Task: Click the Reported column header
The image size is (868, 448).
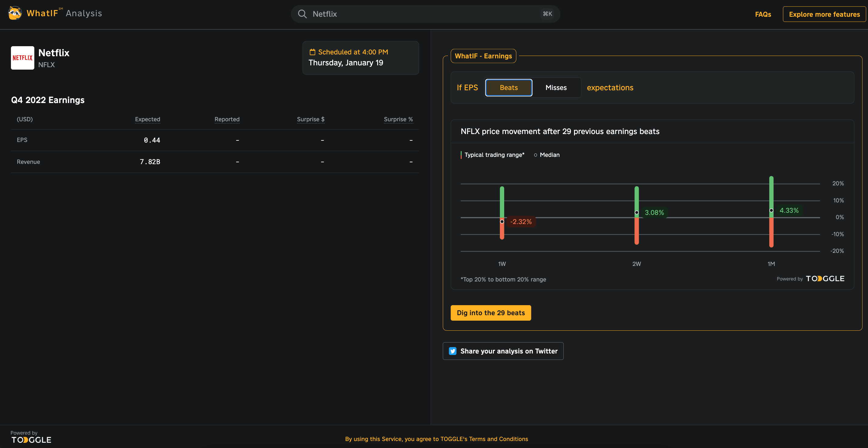Action: [227, 119]
